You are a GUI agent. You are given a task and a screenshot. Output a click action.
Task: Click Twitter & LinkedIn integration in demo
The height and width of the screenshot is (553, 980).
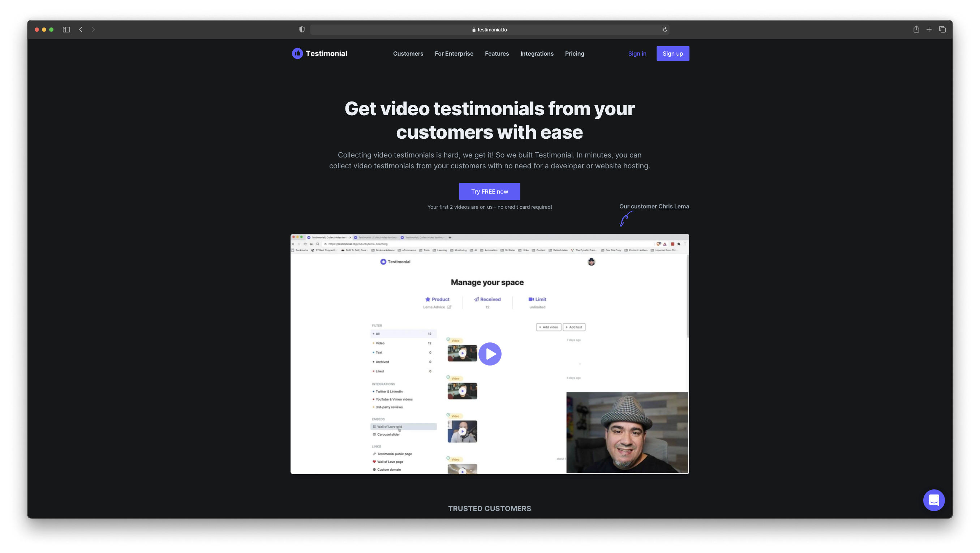click(x=388, y=391)
